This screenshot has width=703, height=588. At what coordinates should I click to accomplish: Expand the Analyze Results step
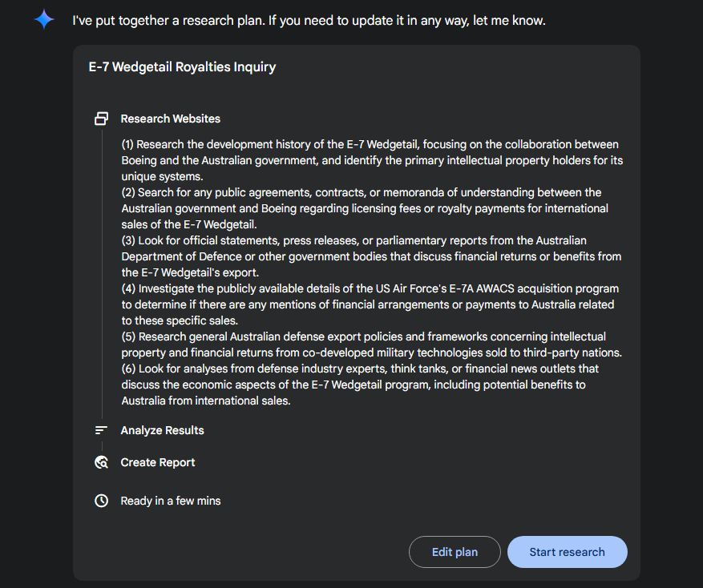point(162,430)
